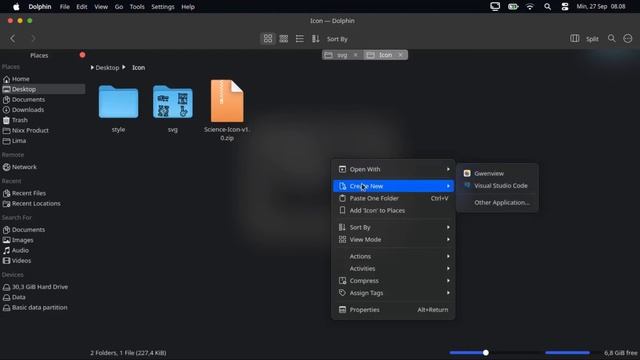
Task: Search for Videos in sidebar
Action: [43, 260]
